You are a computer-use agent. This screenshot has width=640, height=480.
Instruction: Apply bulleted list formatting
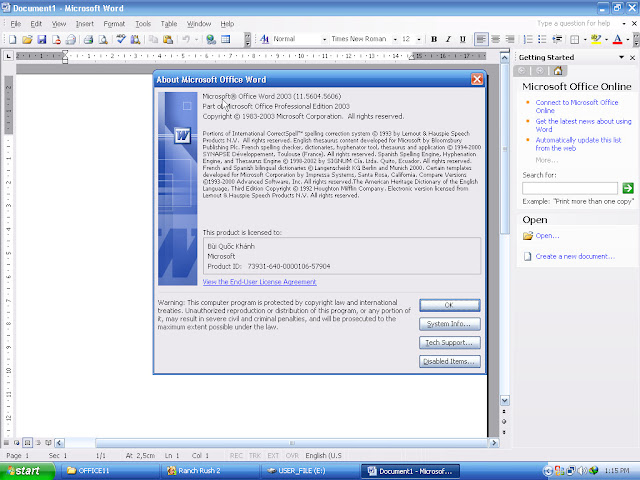[x=542, y=39]
